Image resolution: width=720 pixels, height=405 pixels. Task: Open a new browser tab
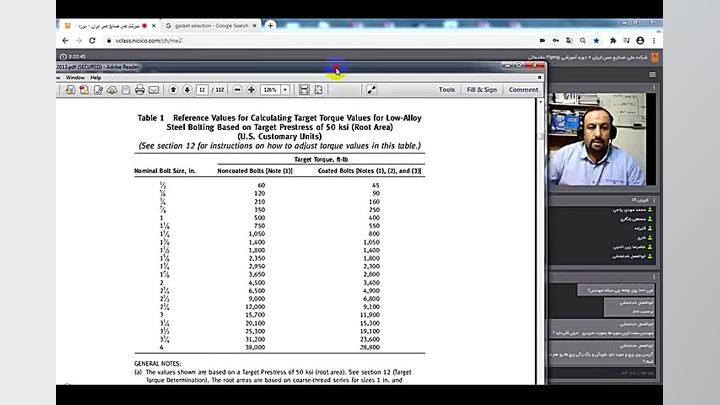(271, 25)
